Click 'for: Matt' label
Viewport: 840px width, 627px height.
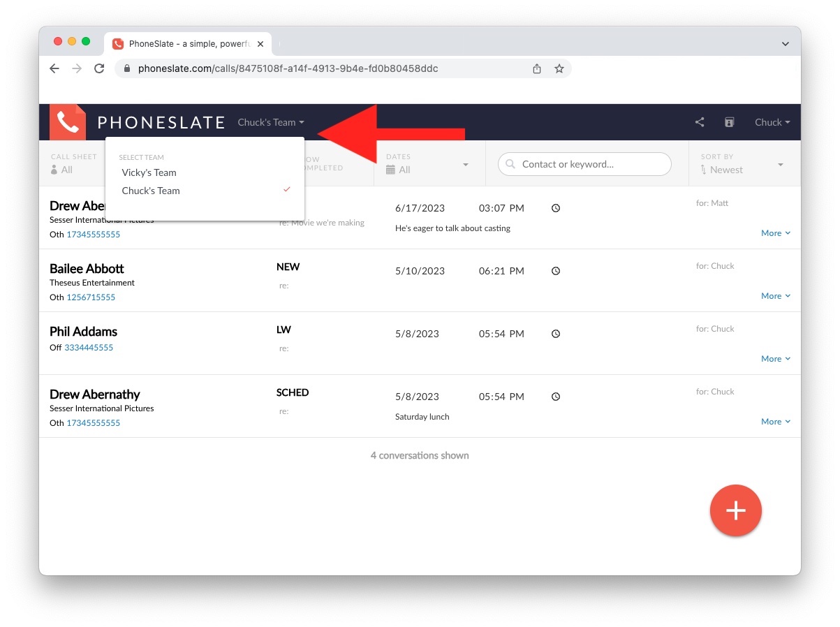(712, 203)
